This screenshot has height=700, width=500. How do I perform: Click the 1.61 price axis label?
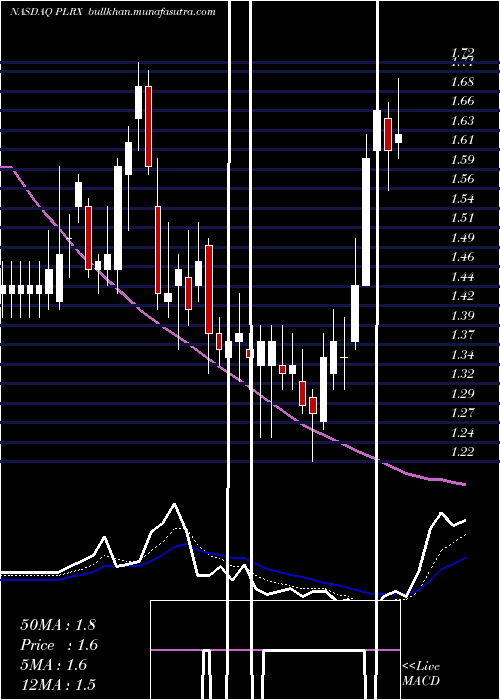(462, 140)
